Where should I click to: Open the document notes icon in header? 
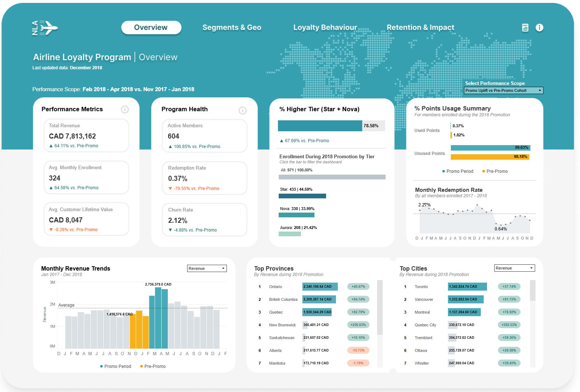pyautogui.click(x=525, y=28)
